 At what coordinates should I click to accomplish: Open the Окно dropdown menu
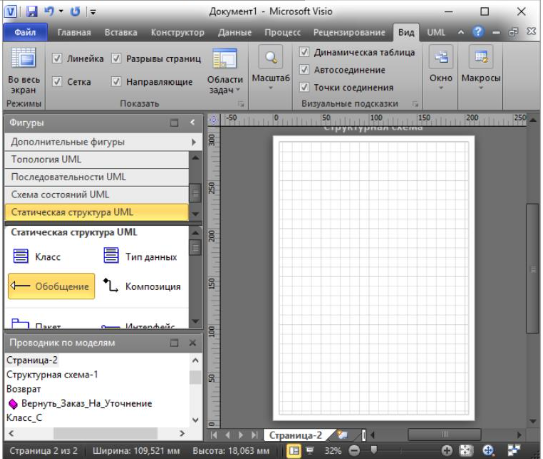441,69
